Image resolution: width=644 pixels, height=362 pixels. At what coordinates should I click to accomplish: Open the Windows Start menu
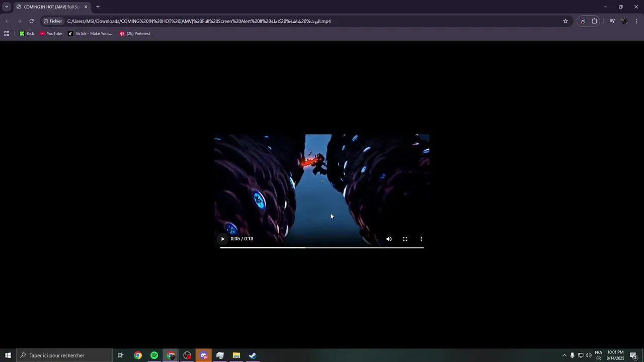[8, 355]
